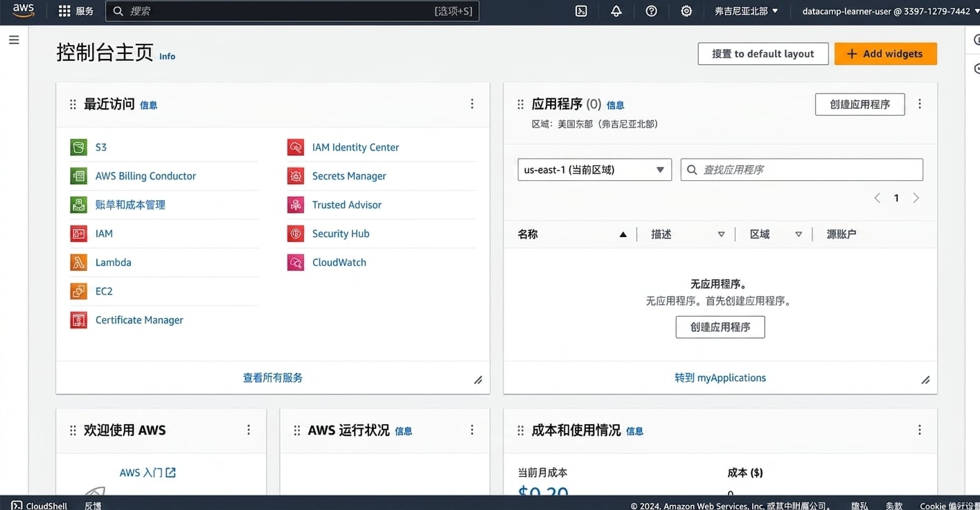Open the 信息 link beside AWS 运行状况
Viewport: 980px width, 510px height.
[404, 431]
